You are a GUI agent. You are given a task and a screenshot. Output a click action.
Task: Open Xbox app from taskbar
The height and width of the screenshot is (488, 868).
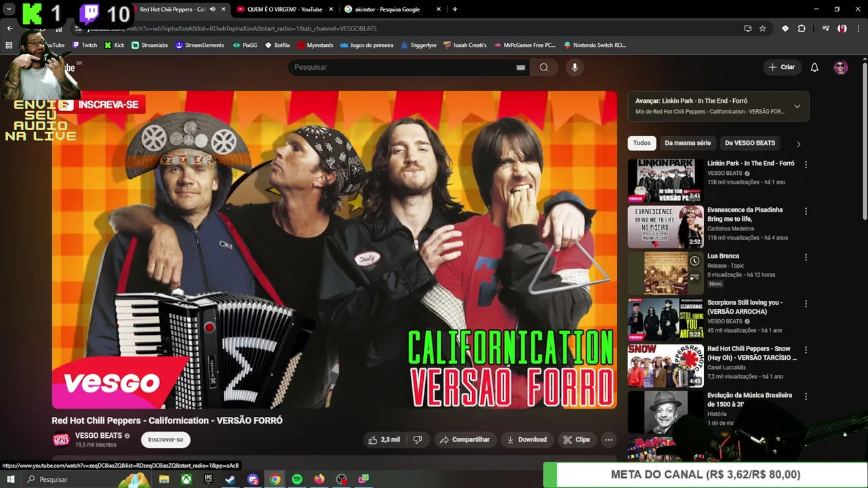pos(186,479)
